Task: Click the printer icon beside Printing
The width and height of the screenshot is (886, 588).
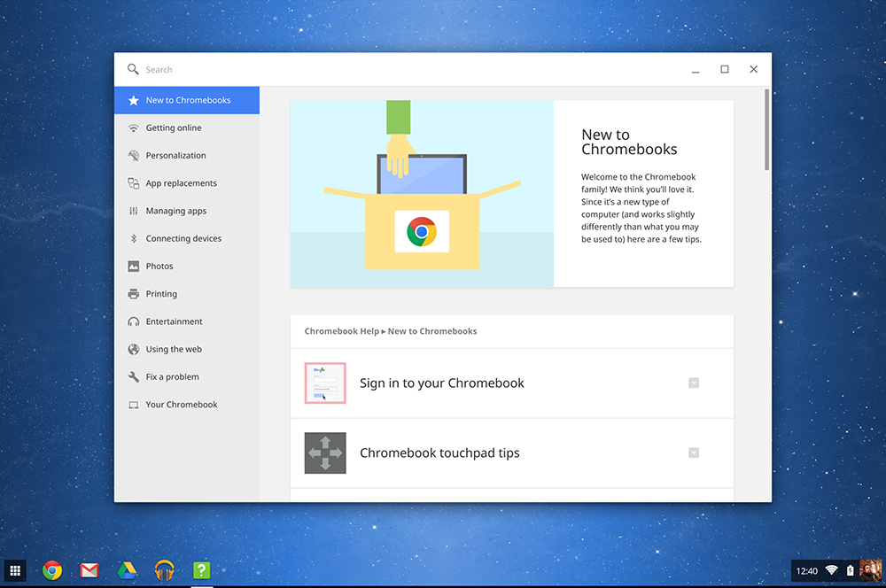Action: (x=134, y=294)
